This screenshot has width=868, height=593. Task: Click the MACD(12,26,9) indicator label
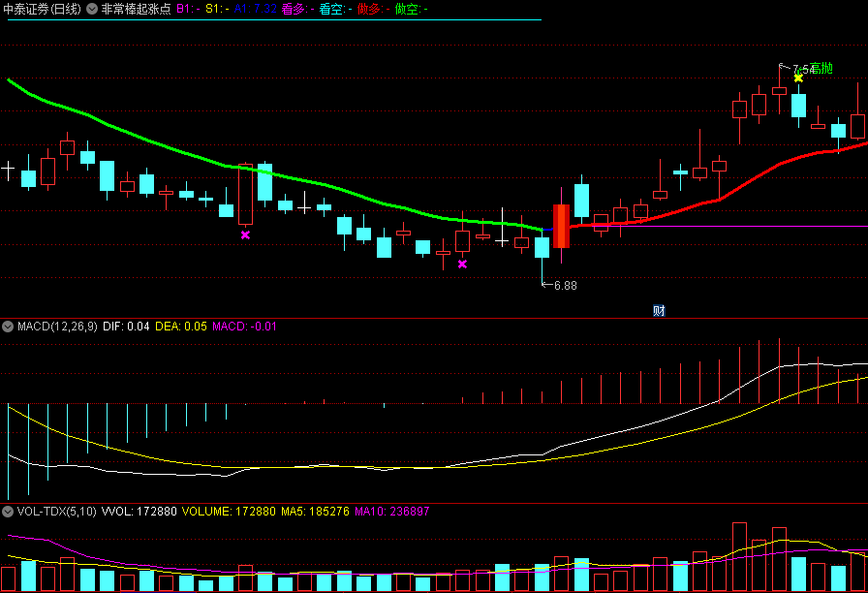point(57,327)
